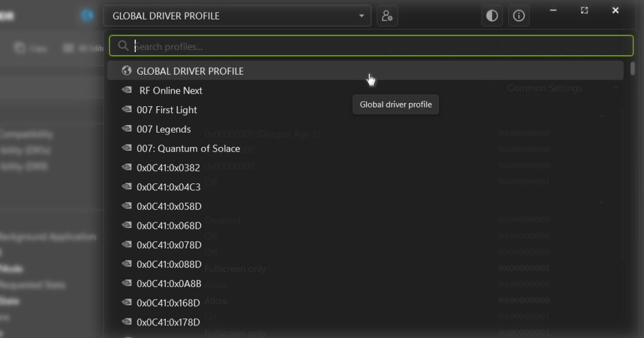644x338 pixels.
Task: Select GLOBAL DRIVER PROFILE in the list
Action: point(365,71)
